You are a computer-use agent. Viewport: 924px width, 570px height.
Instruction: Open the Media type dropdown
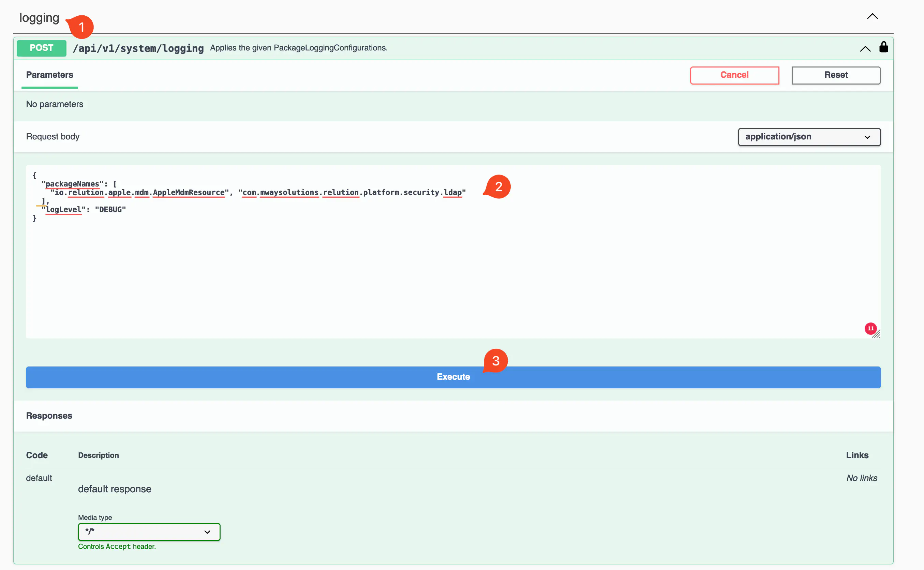(x=149, y=531)
